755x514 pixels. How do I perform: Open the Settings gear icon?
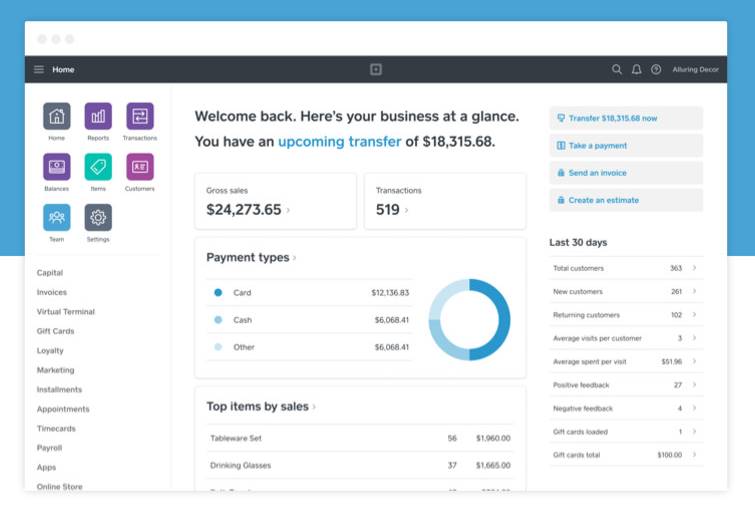click(98, 217)
